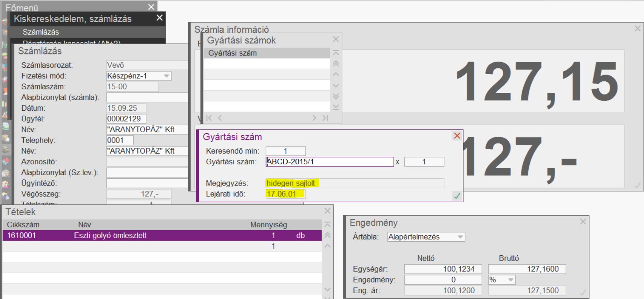Image resolution: width=644 pixels, height=299 pixels.
Task: Page up in the Tételek list
Action: 327,235
